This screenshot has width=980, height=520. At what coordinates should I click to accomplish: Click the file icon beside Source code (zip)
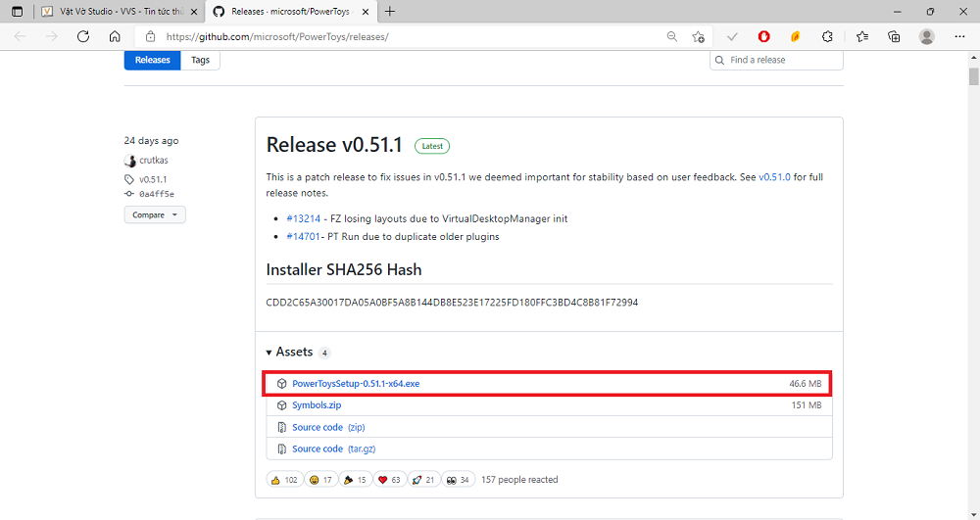282,428
